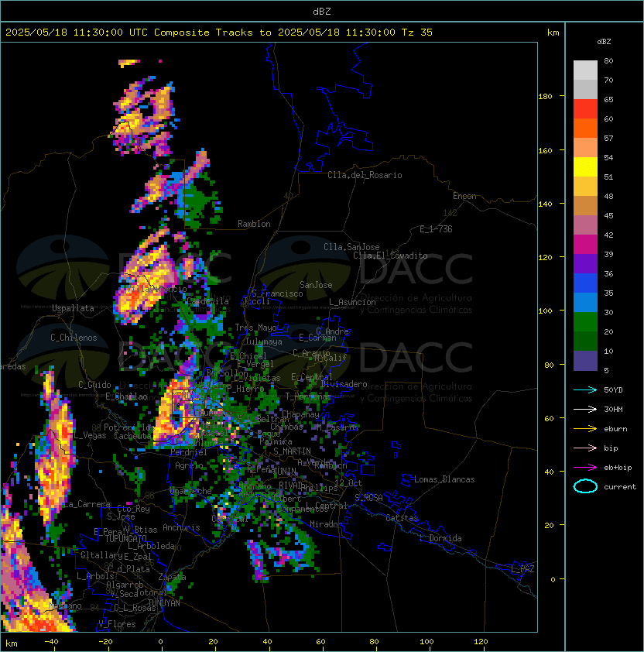Click the 'Anchoris' map label
Image resolution: width=644 pixels, height=652 pixels.
[x=181, y=527]
